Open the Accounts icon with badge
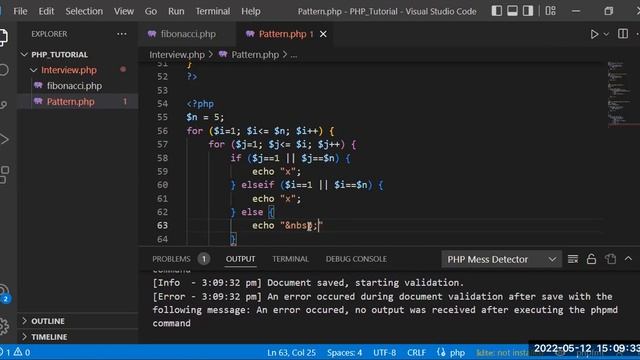640x360 pixels. [x=4, y=293]
